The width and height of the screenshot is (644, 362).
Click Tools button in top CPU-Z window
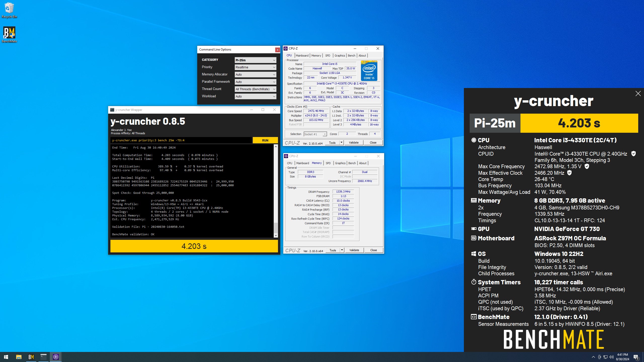point(332,143)
